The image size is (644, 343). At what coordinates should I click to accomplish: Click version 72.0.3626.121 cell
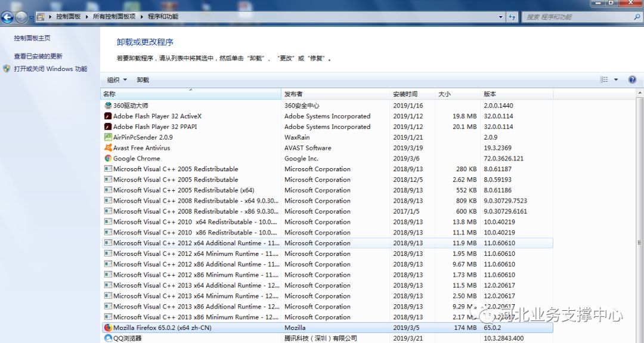pos(503,159)
